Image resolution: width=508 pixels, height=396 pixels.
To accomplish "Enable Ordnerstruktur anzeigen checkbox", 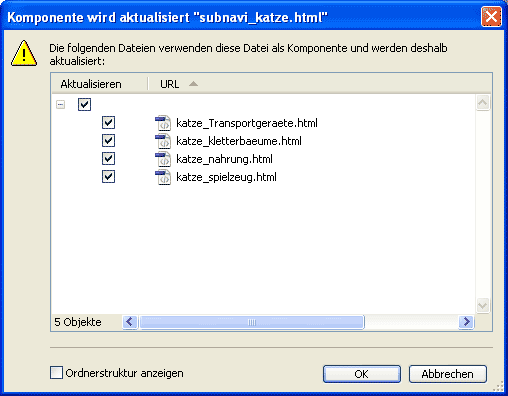I will click(x=56, y=373).
